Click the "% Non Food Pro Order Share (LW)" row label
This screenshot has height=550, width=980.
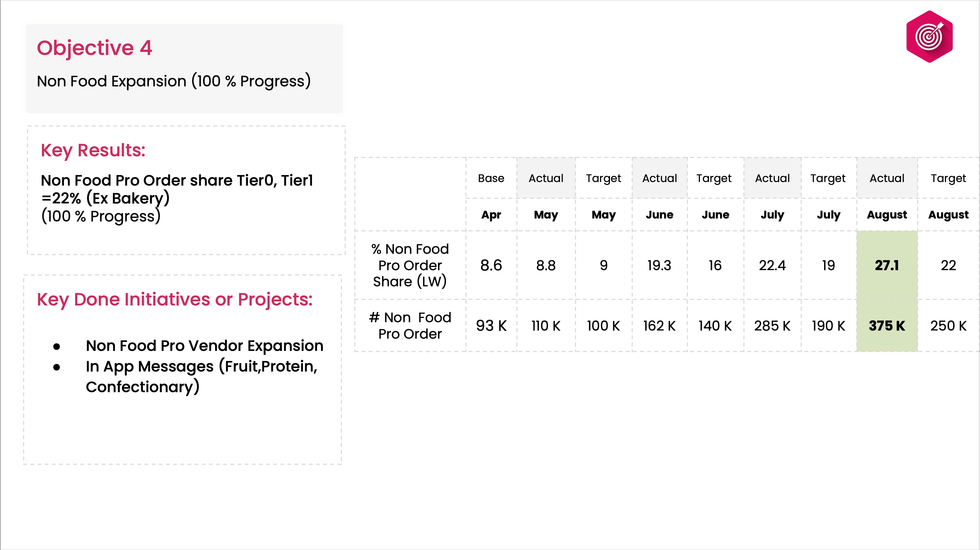[410, 265]
